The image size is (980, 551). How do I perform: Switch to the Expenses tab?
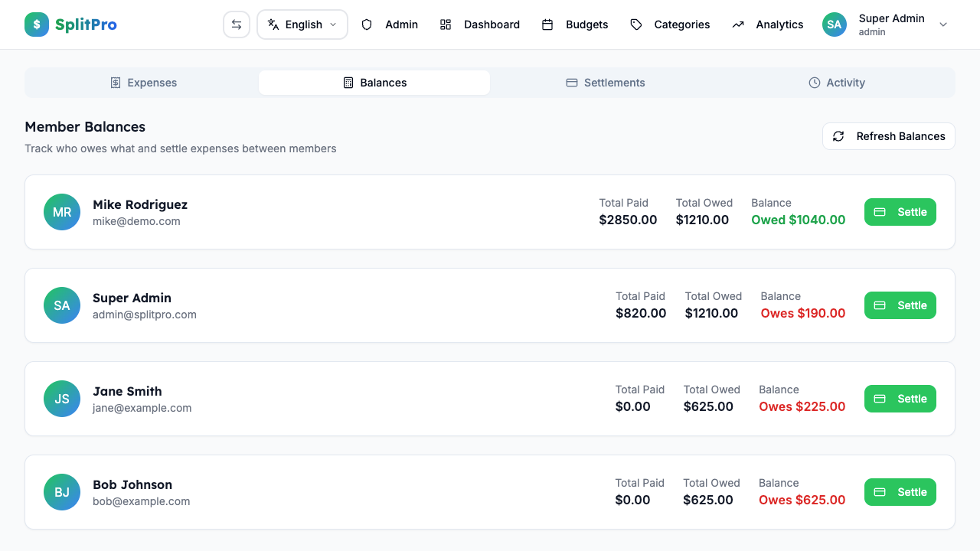[143, 82]
